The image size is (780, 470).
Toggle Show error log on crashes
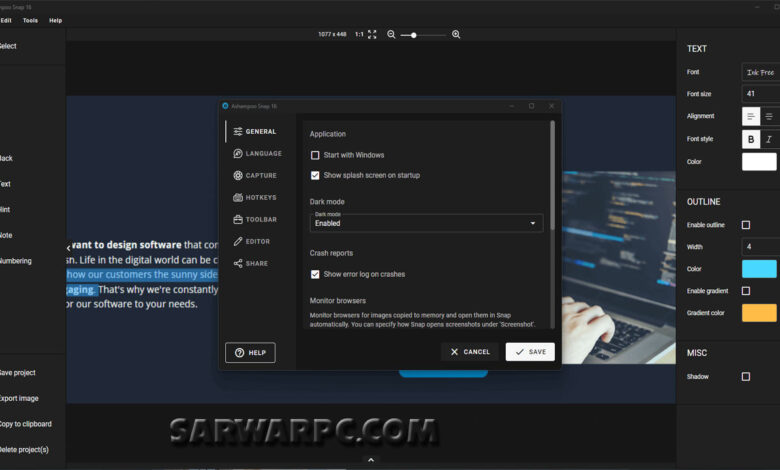(315, 274)
